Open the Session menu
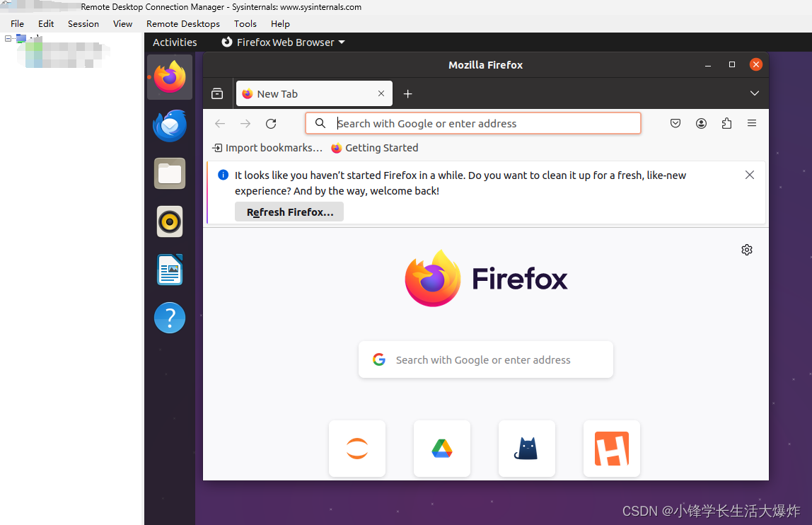 [83, 24]
